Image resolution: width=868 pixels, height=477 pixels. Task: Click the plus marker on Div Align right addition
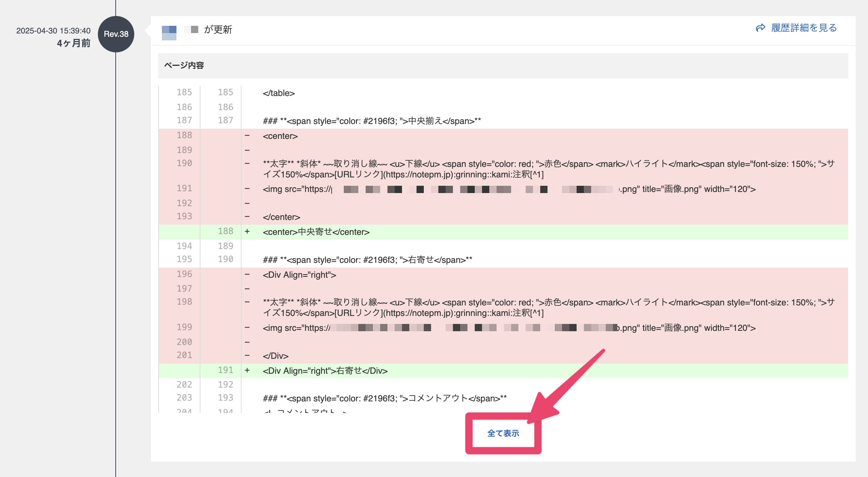(248, 370)
